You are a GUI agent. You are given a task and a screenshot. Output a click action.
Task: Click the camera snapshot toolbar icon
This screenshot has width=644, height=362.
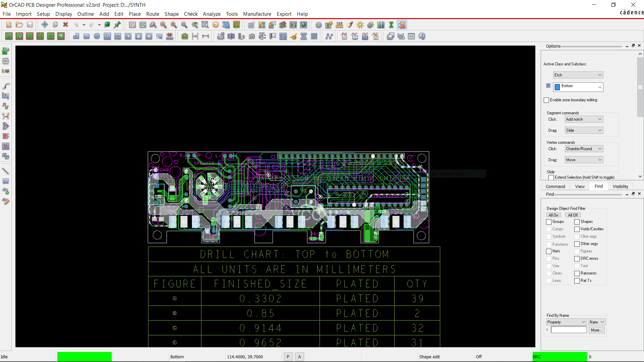point(252,36)
